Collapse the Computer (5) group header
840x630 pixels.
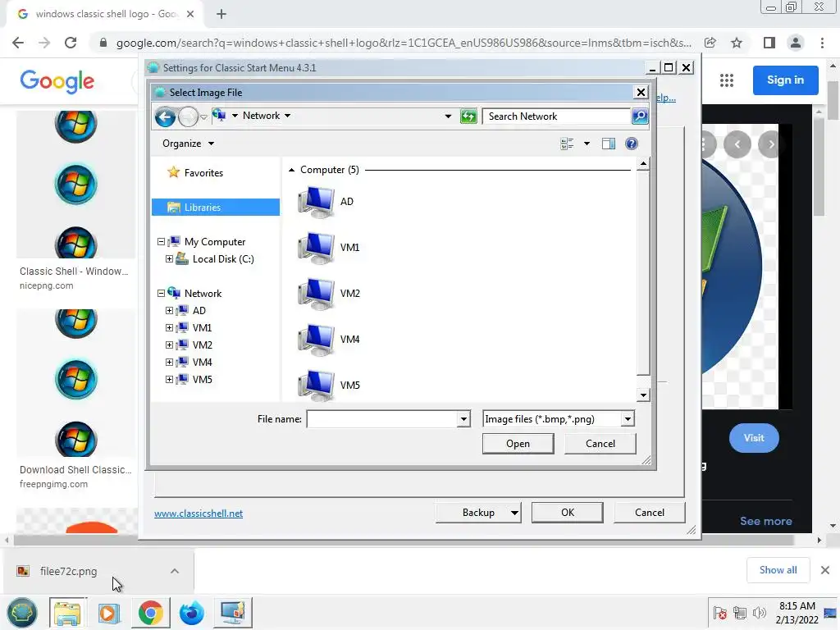tap(291, 170)
